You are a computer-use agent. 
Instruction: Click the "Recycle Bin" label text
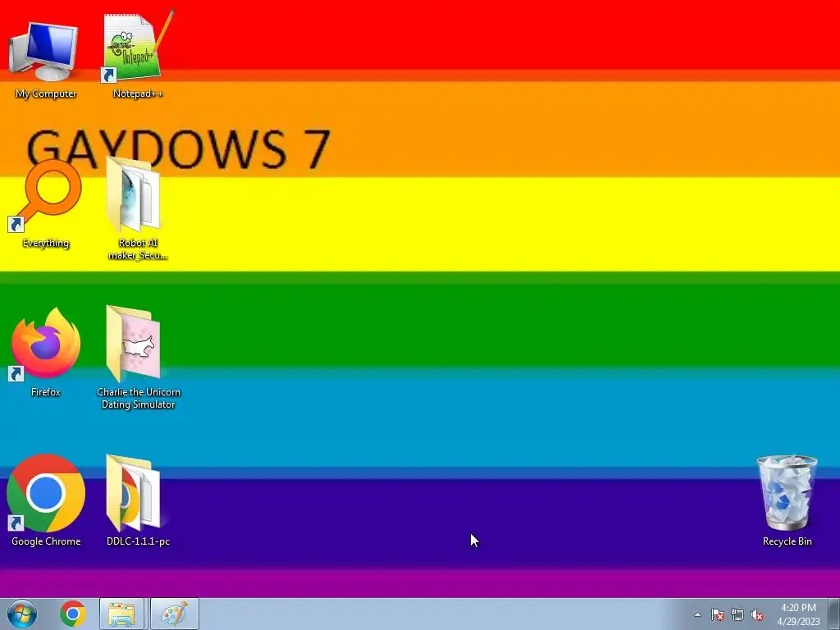click(787, 541)
